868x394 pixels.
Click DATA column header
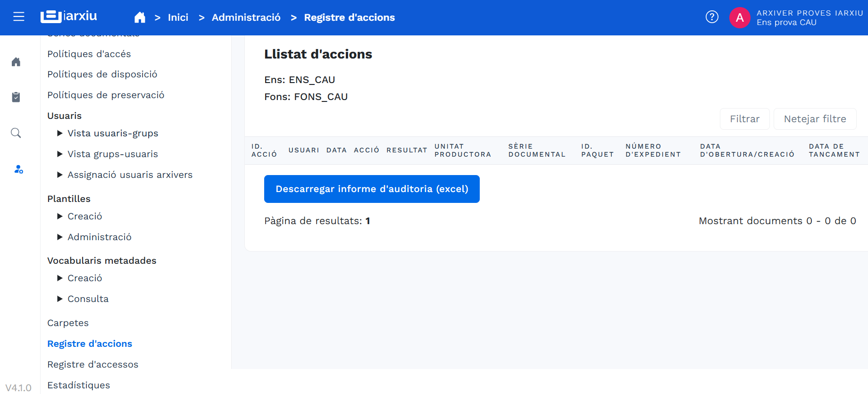click(336, 150)
